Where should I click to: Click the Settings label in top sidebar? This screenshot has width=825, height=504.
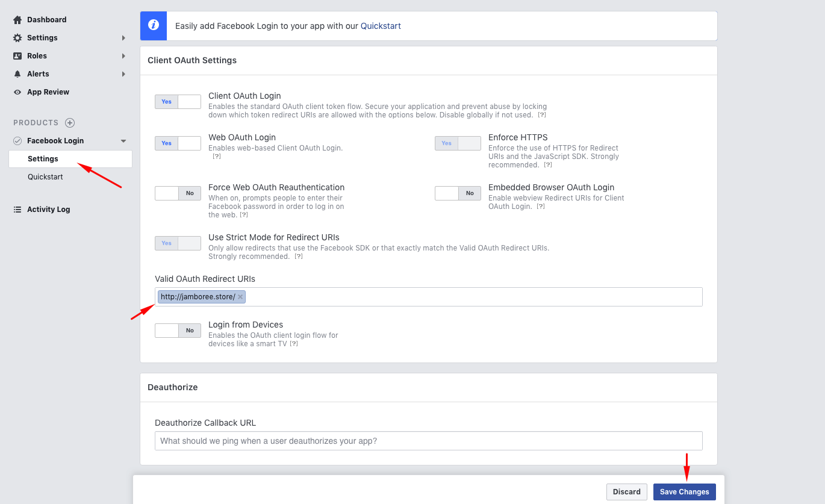[42, 38]
